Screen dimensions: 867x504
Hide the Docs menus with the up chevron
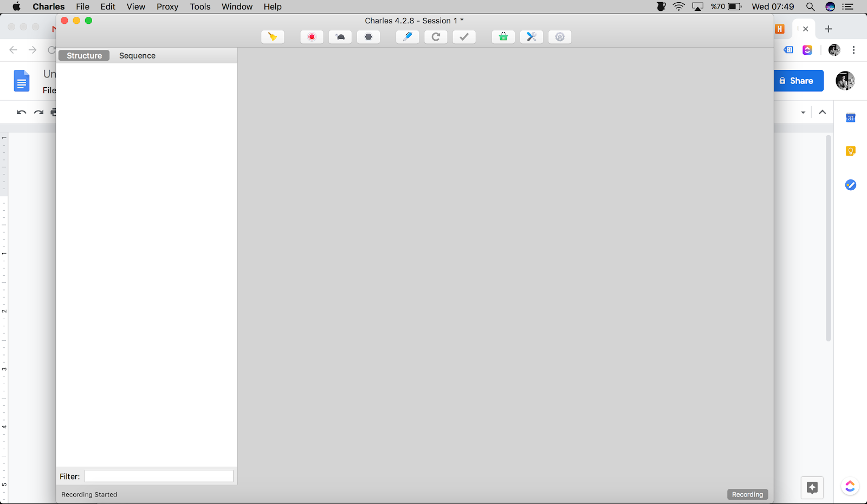click(822, 112)
